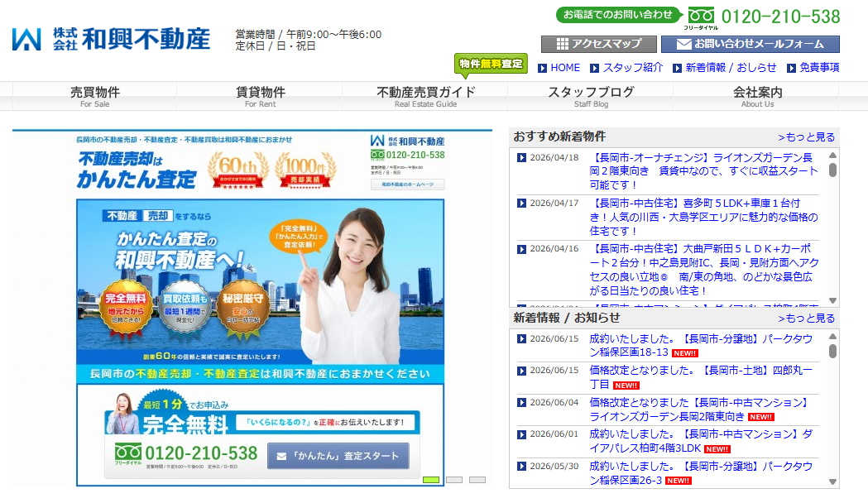
Task: Click the scrollbar thumb in 新着情報 list
Action: (832, 351)
